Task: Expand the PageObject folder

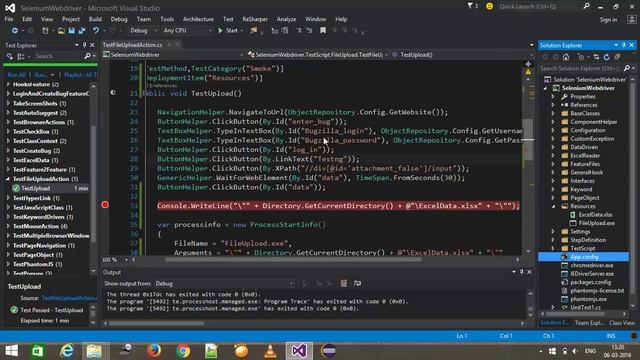Action: (x=553, y=198)
